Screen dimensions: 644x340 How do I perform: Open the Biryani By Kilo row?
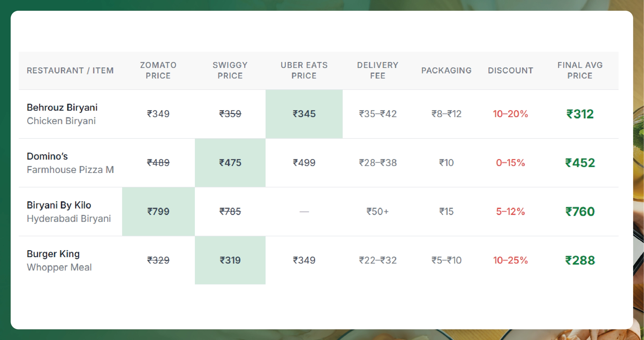(59, 205)
